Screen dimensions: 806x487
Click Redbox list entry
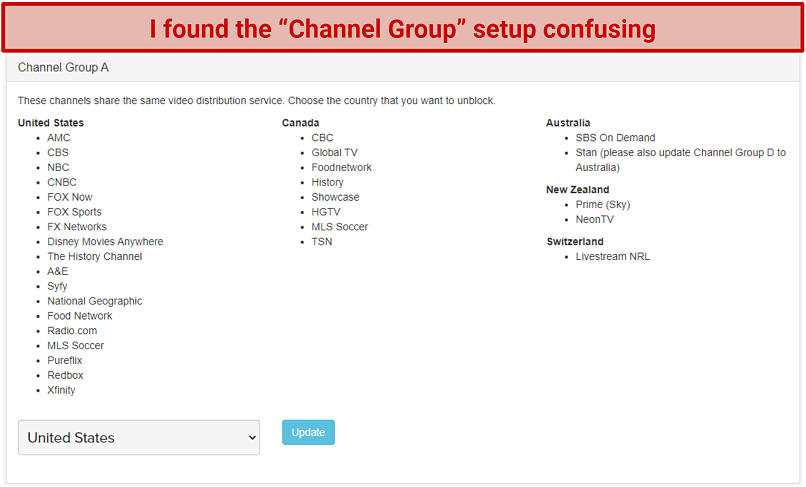pos(65,376)
